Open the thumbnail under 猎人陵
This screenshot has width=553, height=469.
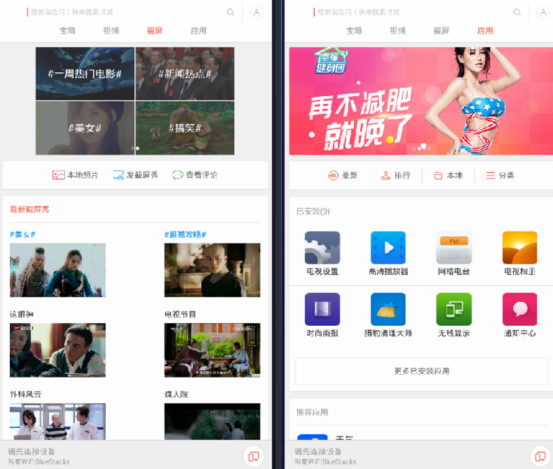point(212,421)
